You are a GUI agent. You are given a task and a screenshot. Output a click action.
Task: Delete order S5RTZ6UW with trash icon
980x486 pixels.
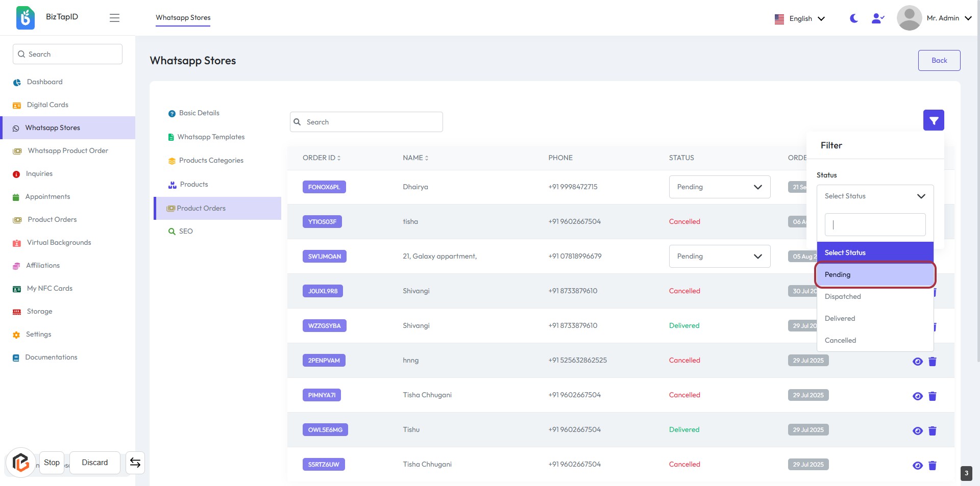[932, 466]
